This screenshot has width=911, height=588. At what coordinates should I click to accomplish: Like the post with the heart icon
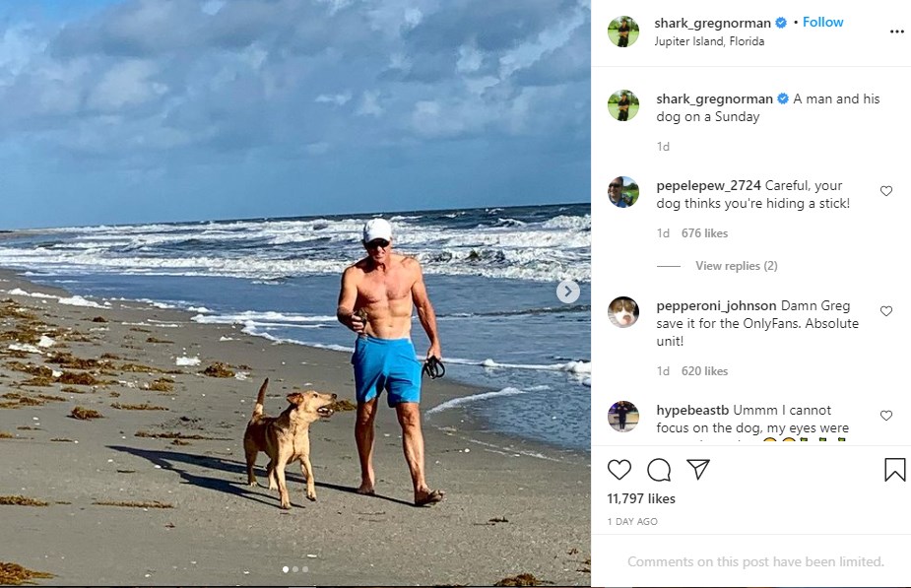point(619,470)
